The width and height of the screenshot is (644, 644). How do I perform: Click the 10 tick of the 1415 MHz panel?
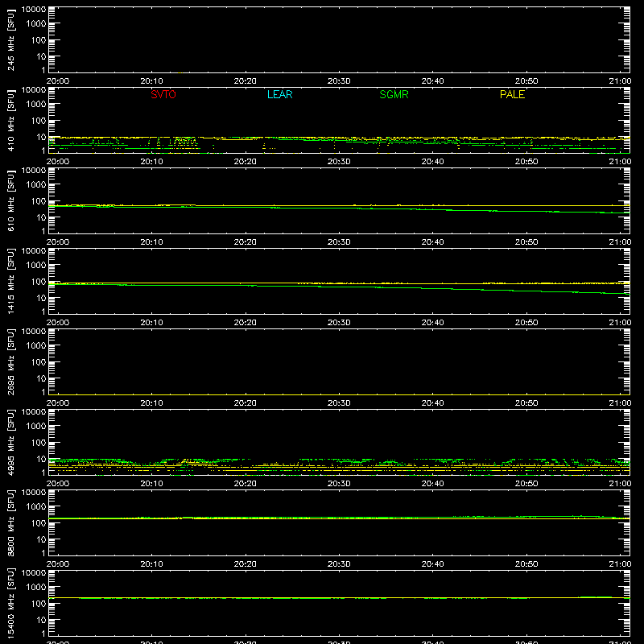point(42,298)
